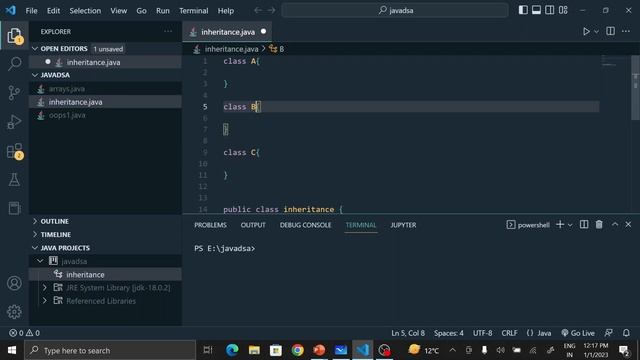
Task: Open the Selection menu
Action: [85, 11]
